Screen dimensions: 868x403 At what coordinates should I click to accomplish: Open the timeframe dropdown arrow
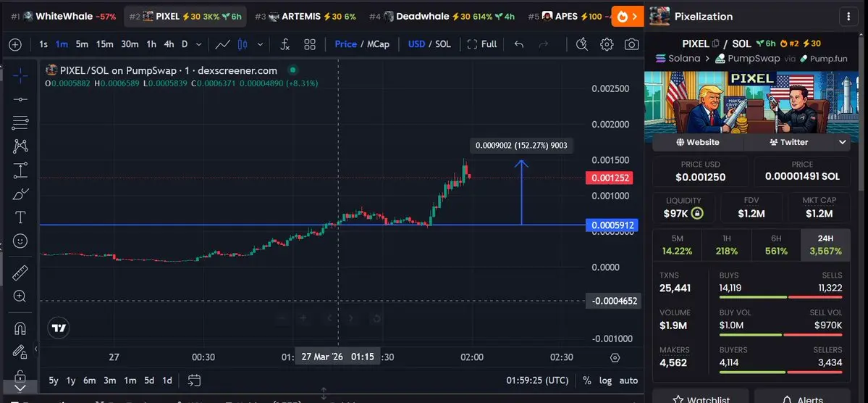199,44
